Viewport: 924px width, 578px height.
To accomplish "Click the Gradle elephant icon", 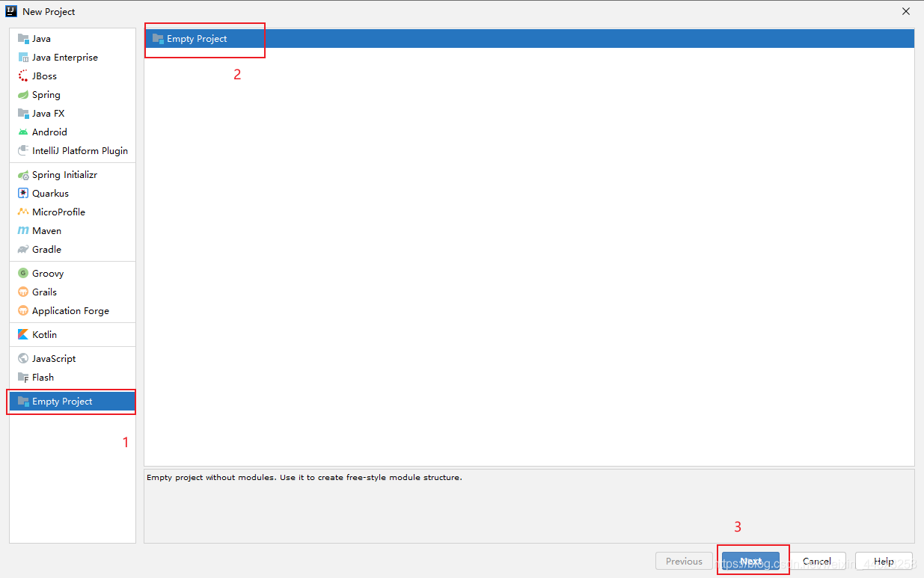I will pyautogui.click(x=23, y=249).
